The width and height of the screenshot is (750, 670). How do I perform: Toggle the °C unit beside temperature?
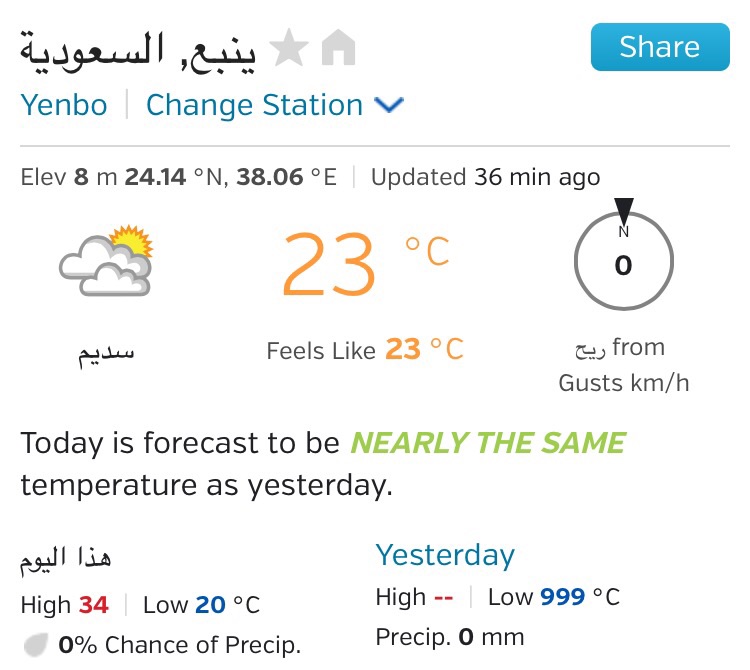pos(427,250)
